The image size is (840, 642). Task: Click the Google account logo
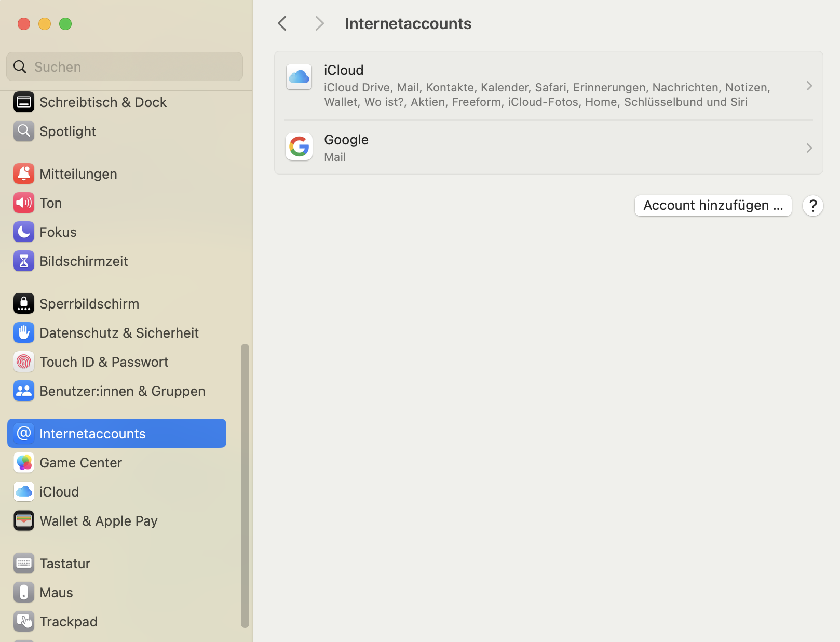299,147
